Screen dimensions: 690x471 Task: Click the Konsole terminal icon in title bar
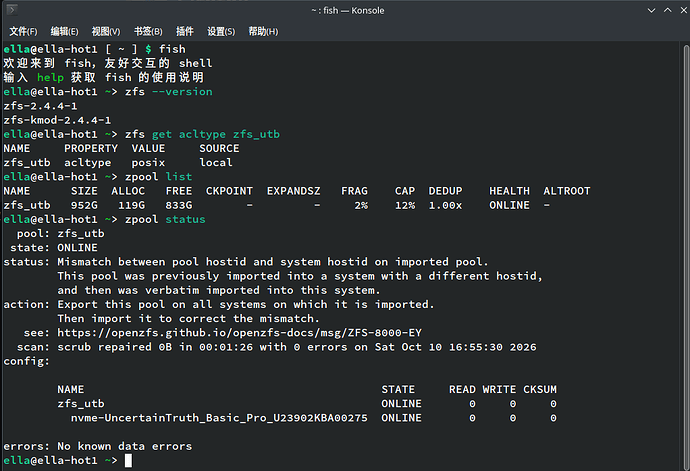(x=12, y=10)
